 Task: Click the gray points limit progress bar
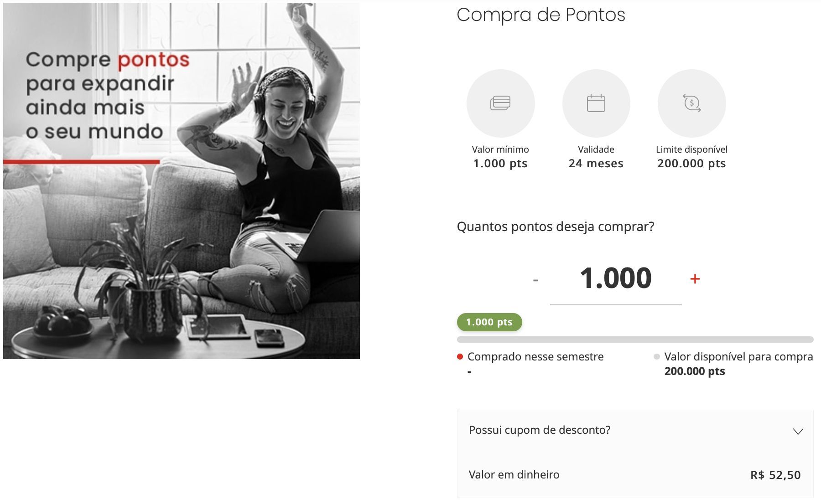point(635,339)
